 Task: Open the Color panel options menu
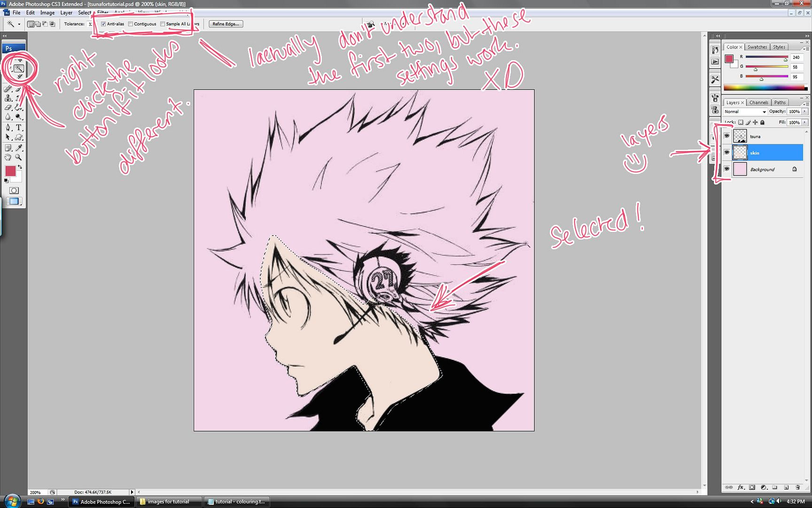[806, 48]
